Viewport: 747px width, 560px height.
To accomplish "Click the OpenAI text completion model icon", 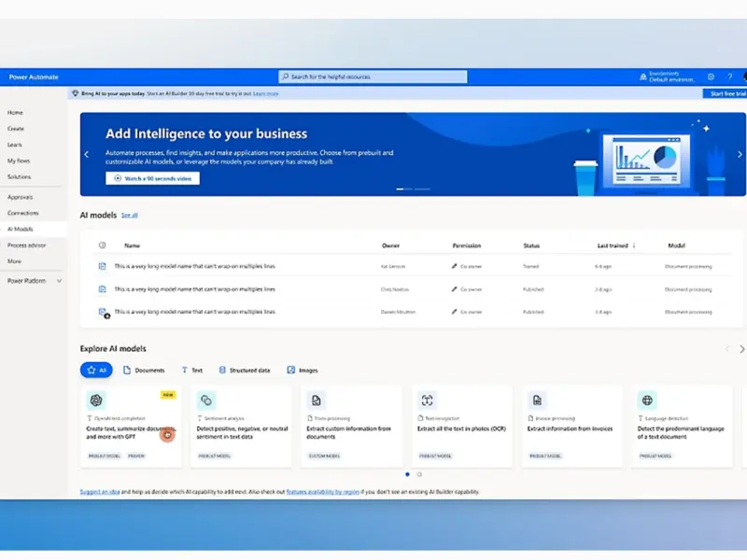I will 96,400.
